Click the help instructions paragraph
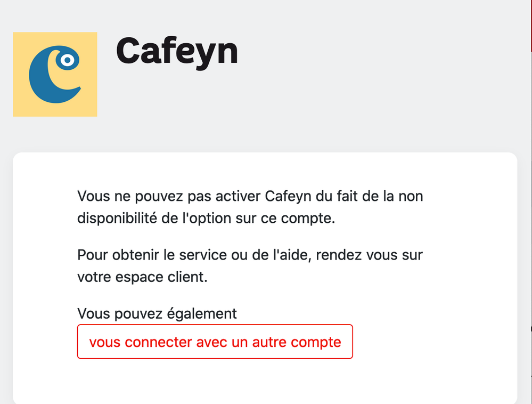The image size is (532, 404). [250, 265]
